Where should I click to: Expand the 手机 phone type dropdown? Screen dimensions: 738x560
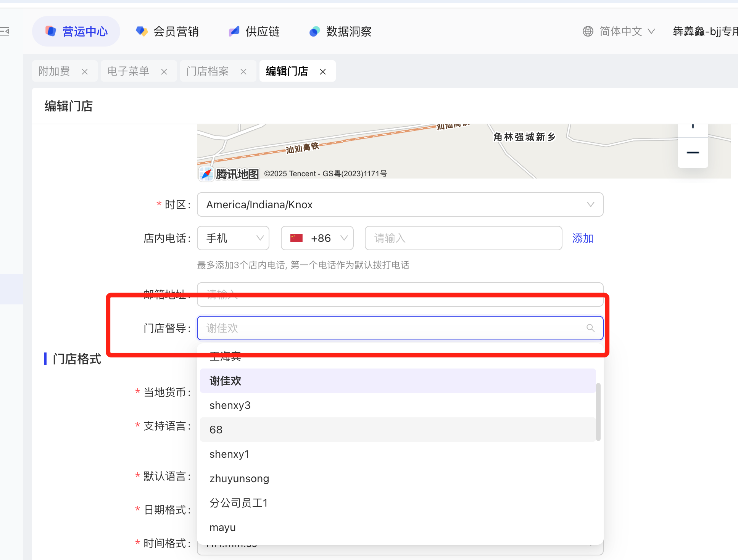233,238
